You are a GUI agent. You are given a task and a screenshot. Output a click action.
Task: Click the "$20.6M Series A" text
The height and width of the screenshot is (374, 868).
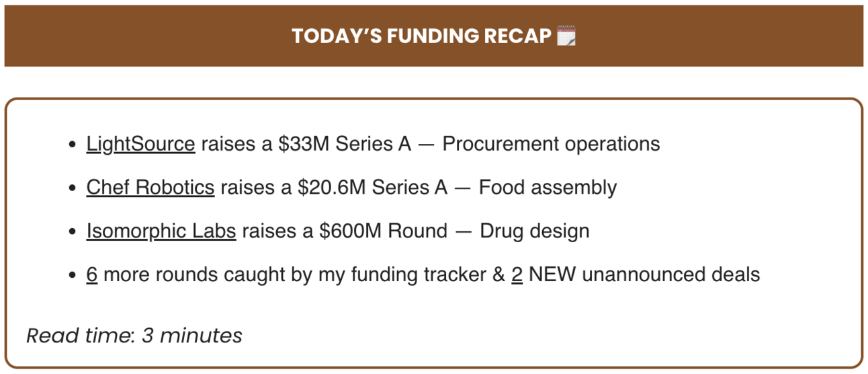coord(373,187)
